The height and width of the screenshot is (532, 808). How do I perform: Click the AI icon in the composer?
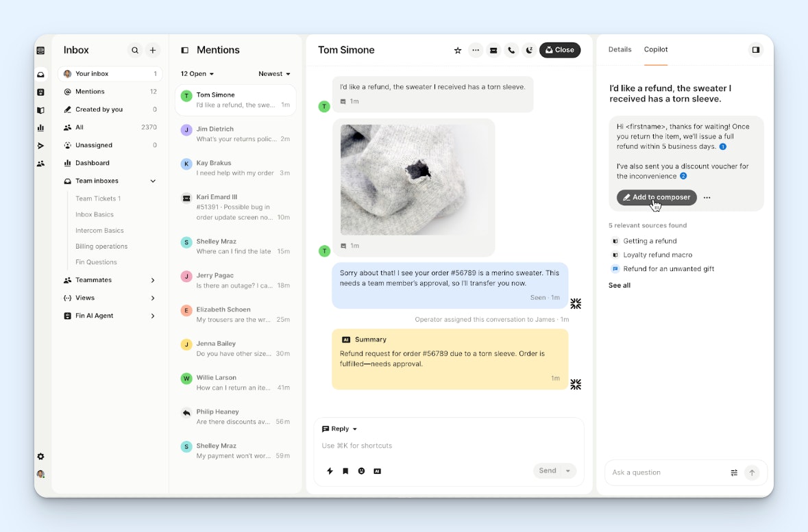pos(377,471)
